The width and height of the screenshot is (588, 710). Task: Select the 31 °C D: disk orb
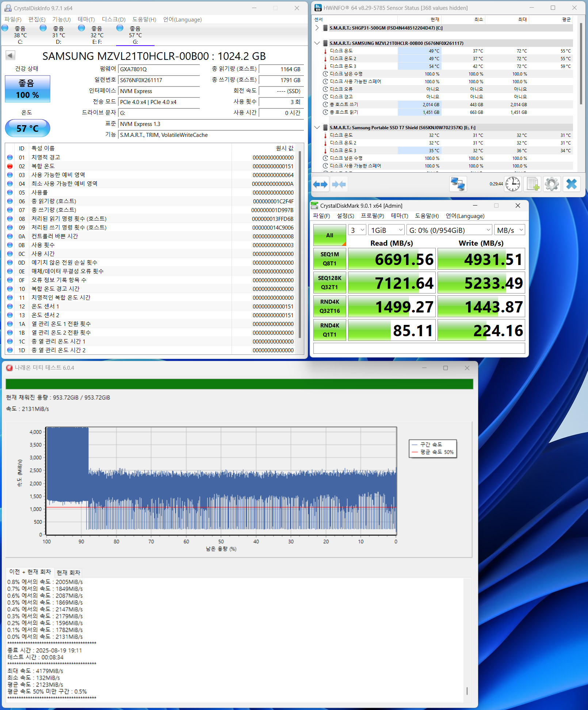coord(43,28)
